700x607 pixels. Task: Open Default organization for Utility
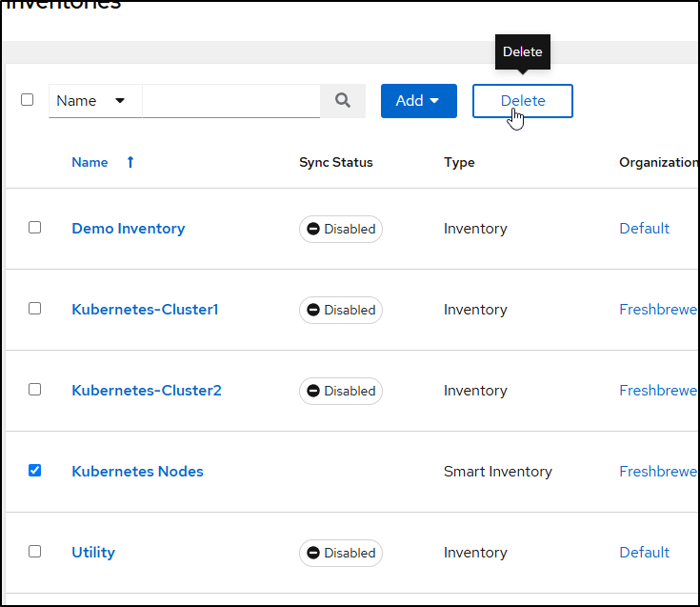(644, 553)
